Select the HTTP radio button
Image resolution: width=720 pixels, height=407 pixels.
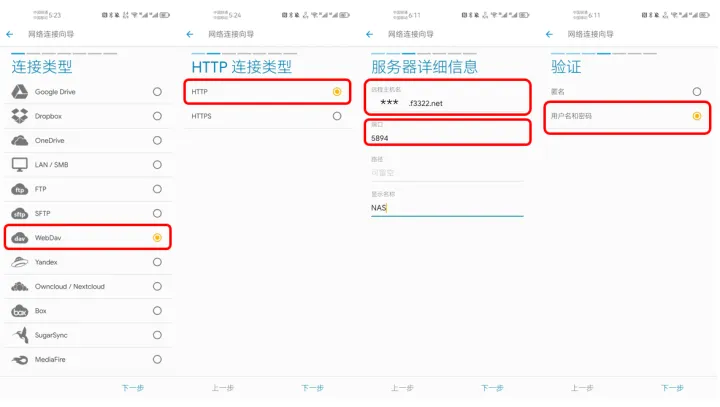(x=337, y=92)
